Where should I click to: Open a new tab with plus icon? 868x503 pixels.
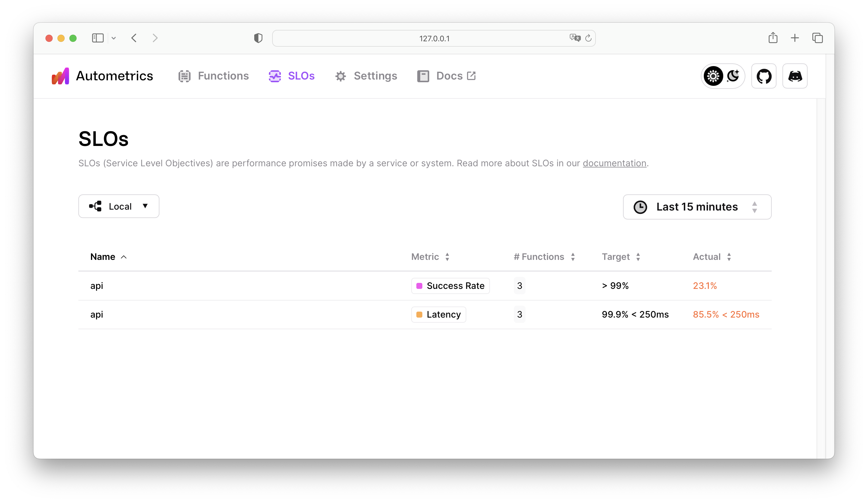click(795, 38)
